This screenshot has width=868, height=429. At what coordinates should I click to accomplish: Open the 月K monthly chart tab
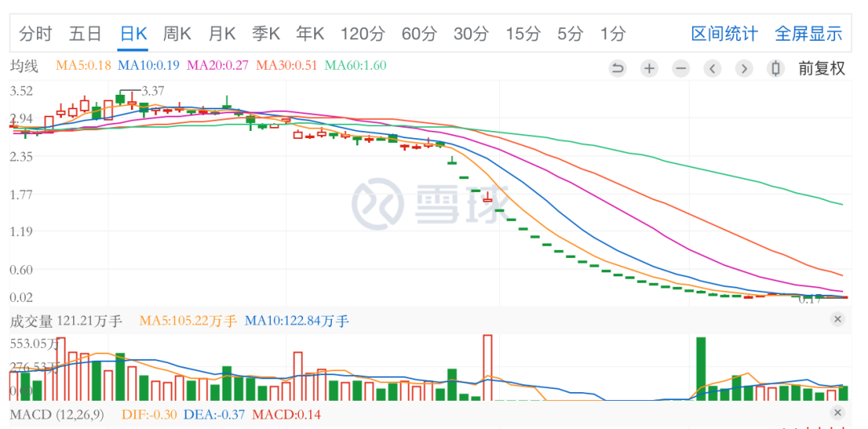tap(222, 34)
